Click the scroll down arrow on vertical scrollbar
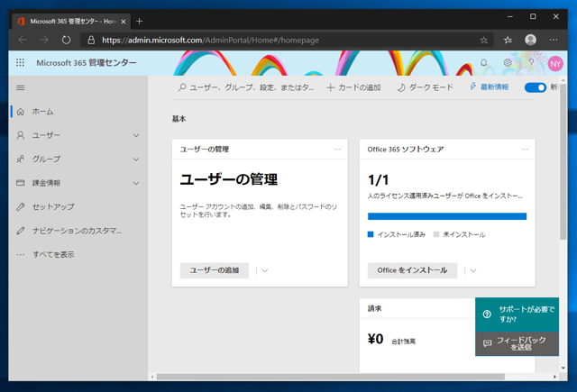Image resolution: width=577 pixels, height=392 pixels. [563, 368]
